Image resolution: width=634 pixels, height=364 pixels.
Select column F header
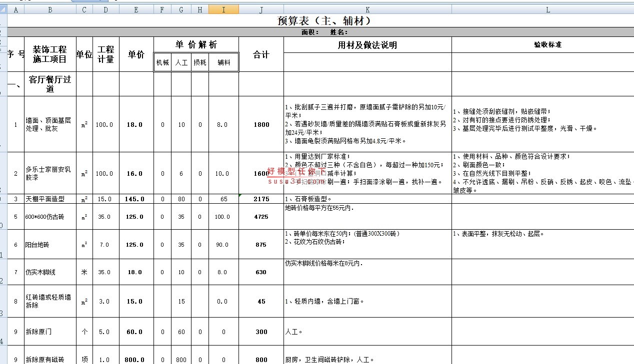coord(162,9)
